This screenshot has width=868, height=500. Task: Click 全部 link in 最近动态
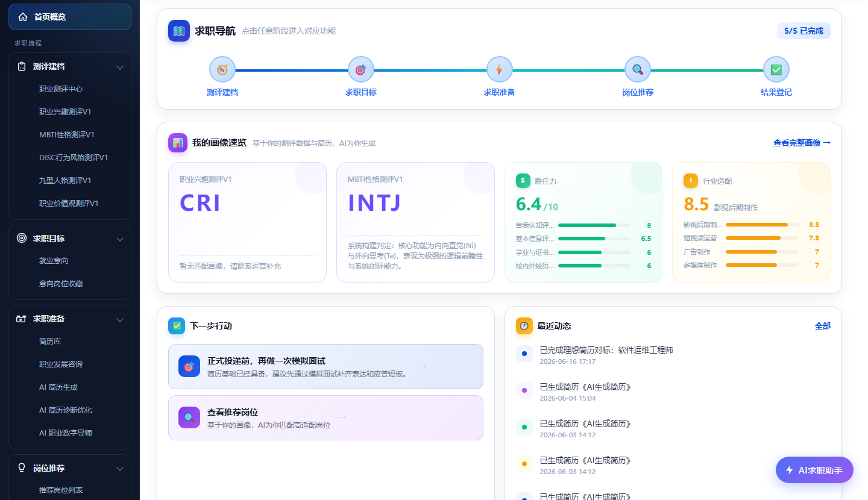tap(823, 326)
